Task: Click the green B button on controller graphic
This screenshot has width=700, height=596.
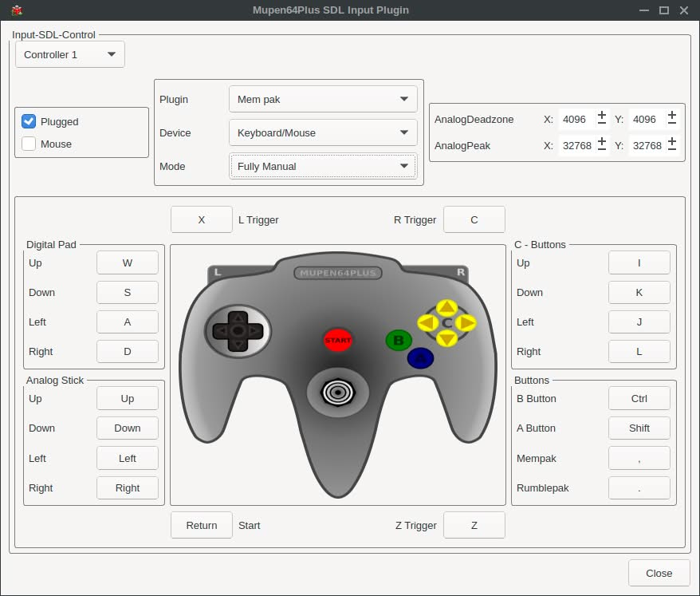Action: click(398, 341)
